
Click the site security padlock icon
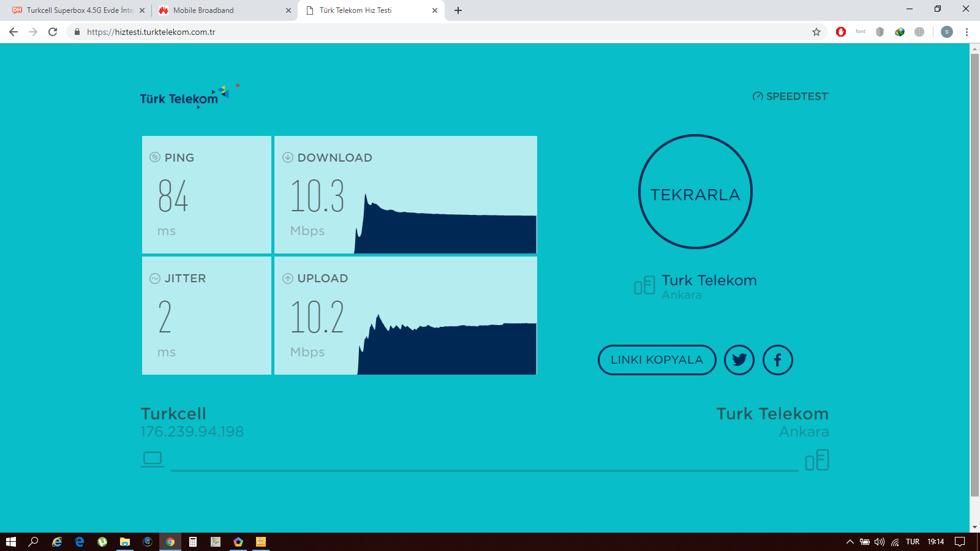[77, 32]
